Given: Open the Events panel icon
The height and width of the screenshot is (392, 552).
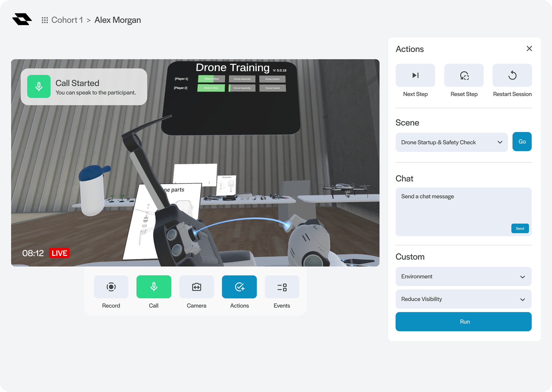Looking at the screenshot, I should 282,287.
